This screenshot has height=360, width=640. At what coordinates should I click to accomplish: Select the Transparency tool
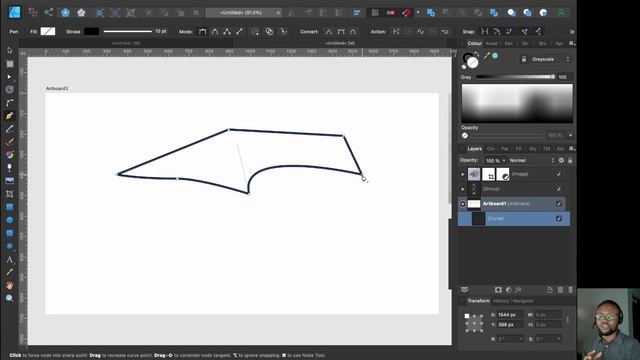10,167
